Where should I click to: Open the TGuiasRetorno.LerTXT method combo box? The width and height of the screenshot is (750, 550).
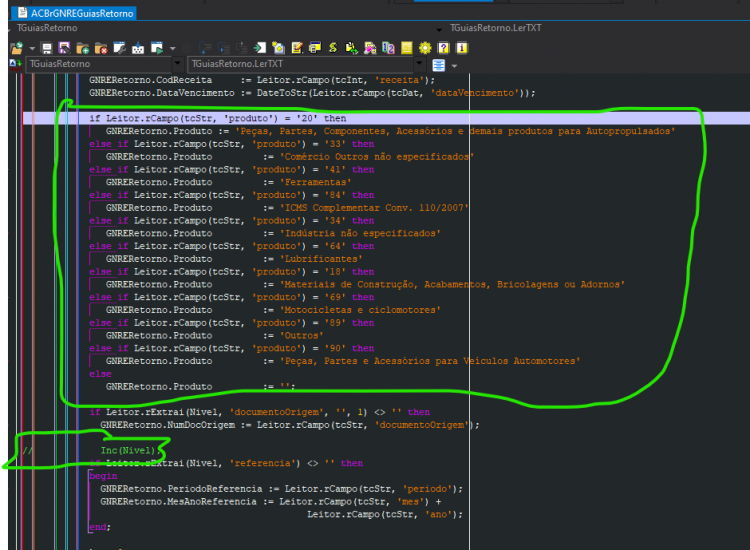306,64
